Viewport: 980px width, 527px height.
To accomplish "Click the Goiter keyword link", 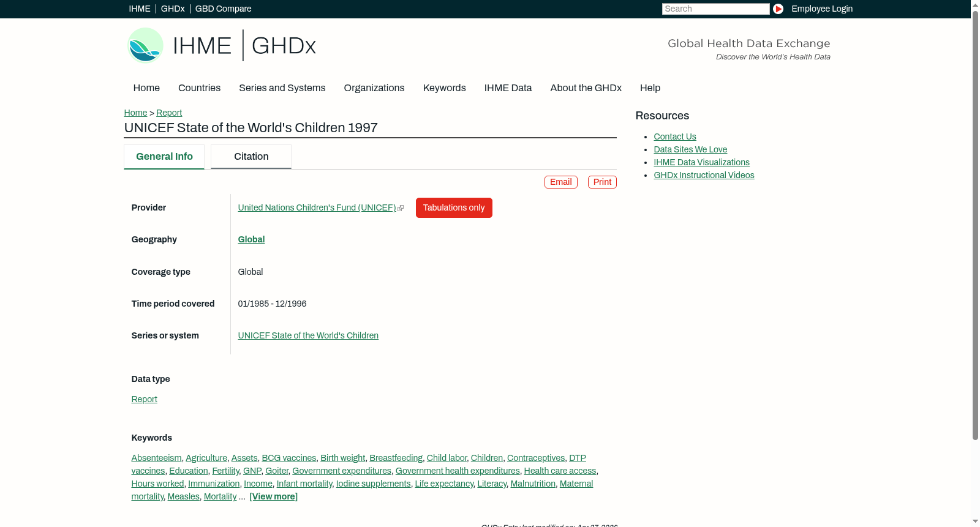I will tap(277, 471).
